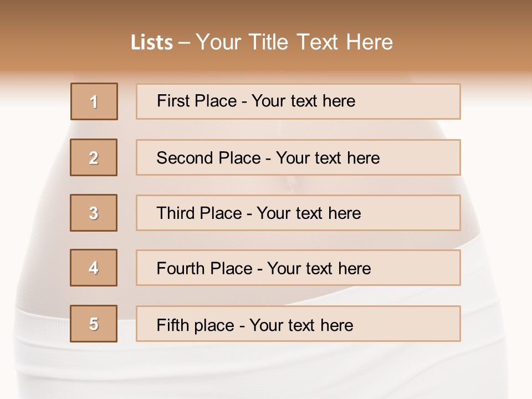Click the number 1 box
Viewport: 532px width, 399px height.
click(x=94, y=101)
